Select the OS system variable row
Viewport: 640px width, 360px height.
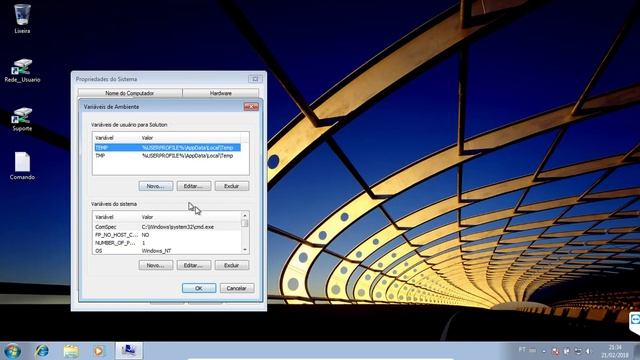[167, 251]
